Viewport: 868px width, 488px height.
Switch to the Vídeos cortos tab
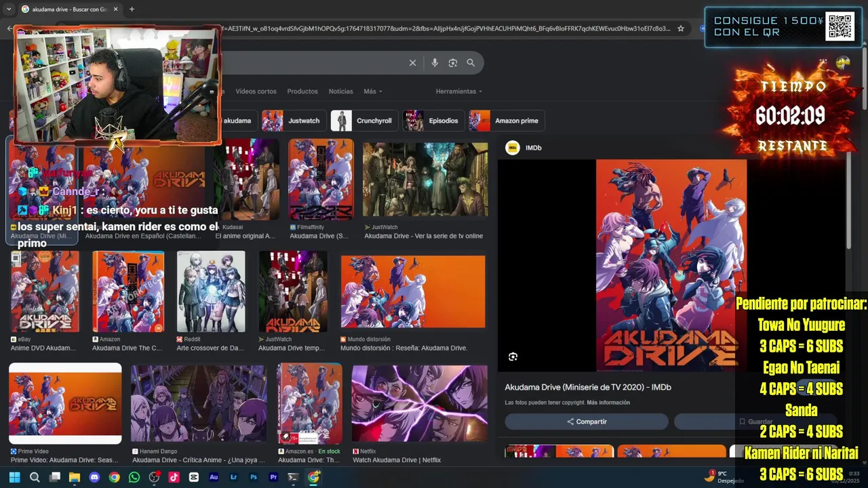tap(256, 91)
